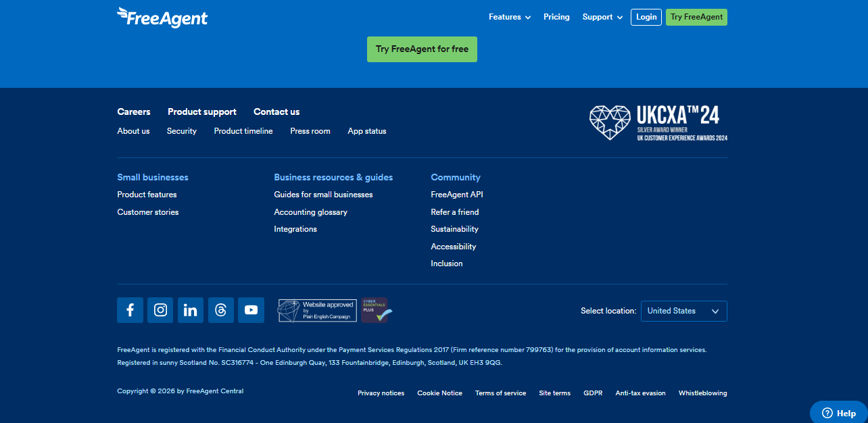Screen dimensions: 868x423
Task: Switch to the Pricing page
Action: tap(556, 17)
